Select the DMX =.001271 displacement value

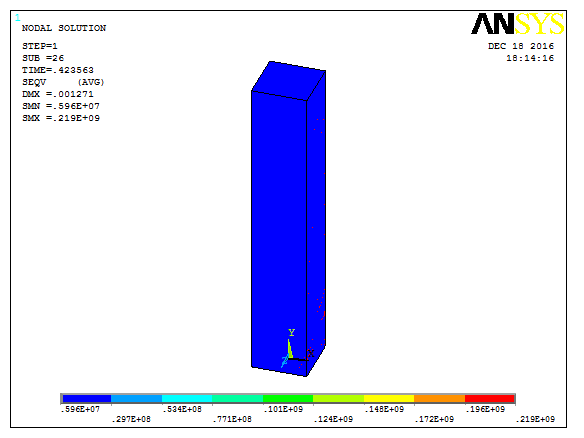tap(58, 94)
